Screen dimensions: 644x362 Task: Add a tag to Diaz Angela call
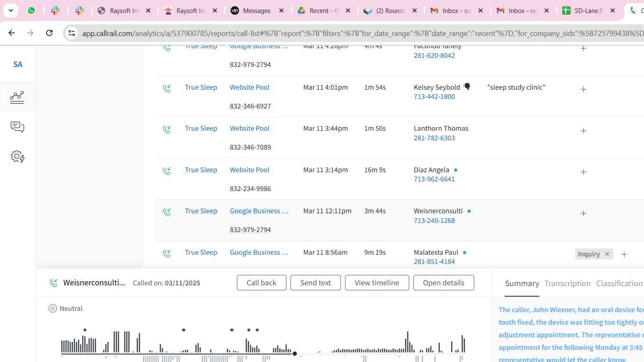[x=583, y=172]
